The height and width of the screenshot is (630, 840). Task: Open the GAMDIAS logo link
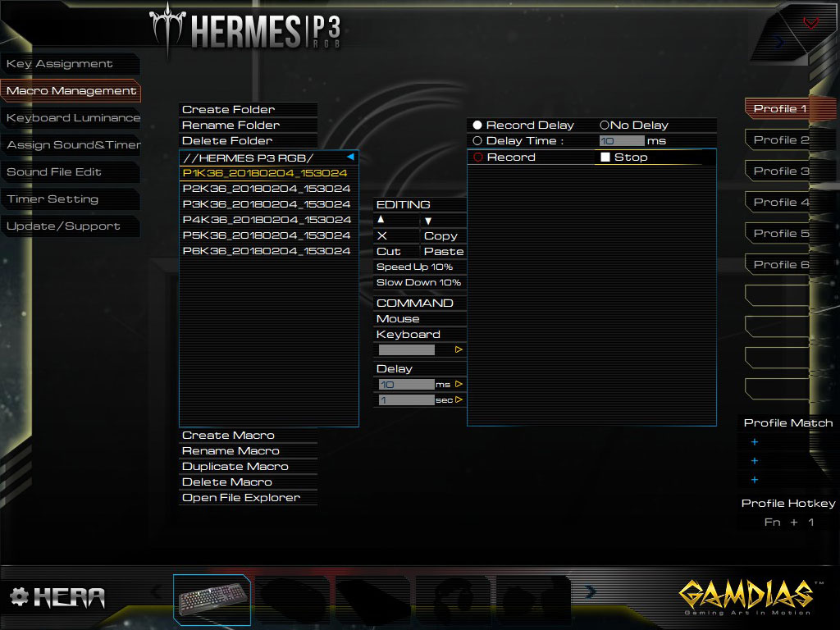750,597
